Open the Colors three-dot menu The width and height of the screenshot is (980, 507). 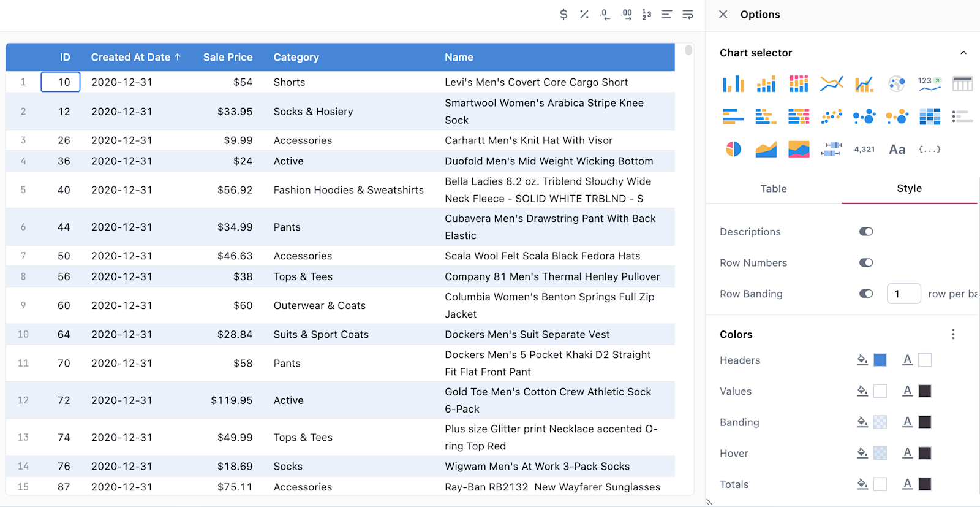click(952, 334)
